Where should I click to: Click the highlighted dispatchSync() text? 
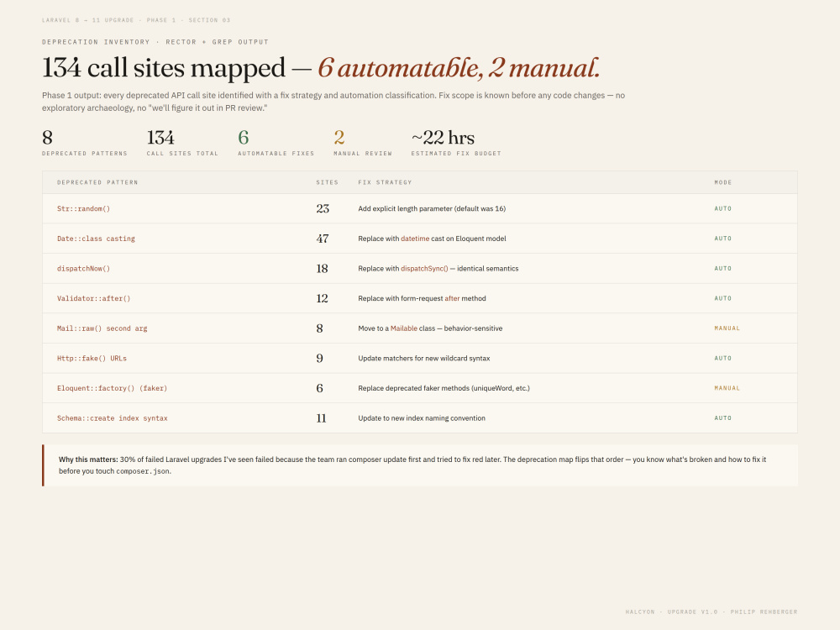[x=424, y=269]
